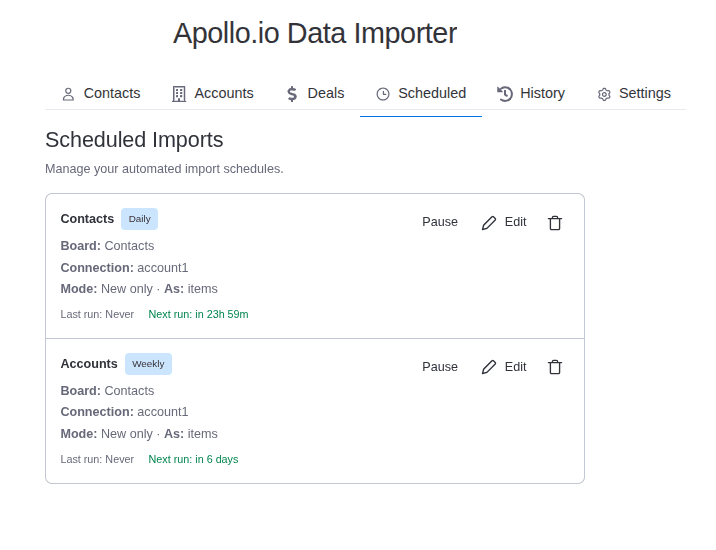Click 'Board: Contacts' in Accounts weekly card
The image size is (716, 550).
pos(107,391)
